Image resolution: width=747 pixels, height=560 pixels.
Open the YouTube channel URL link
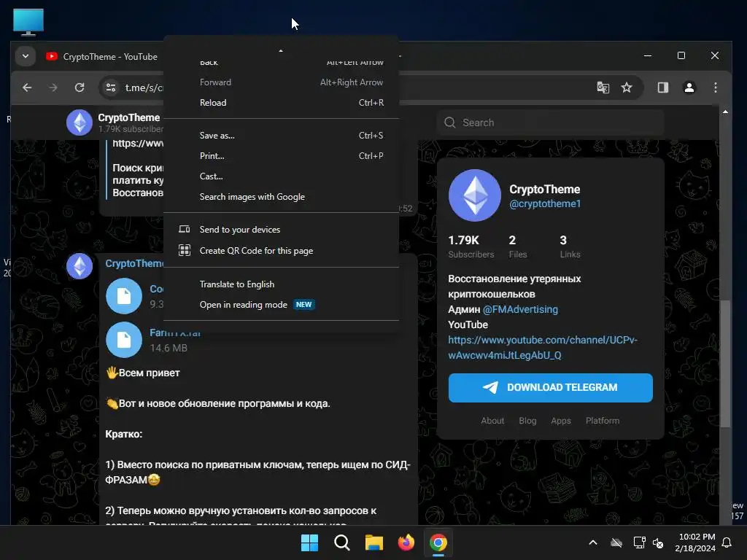coord(543,348)
